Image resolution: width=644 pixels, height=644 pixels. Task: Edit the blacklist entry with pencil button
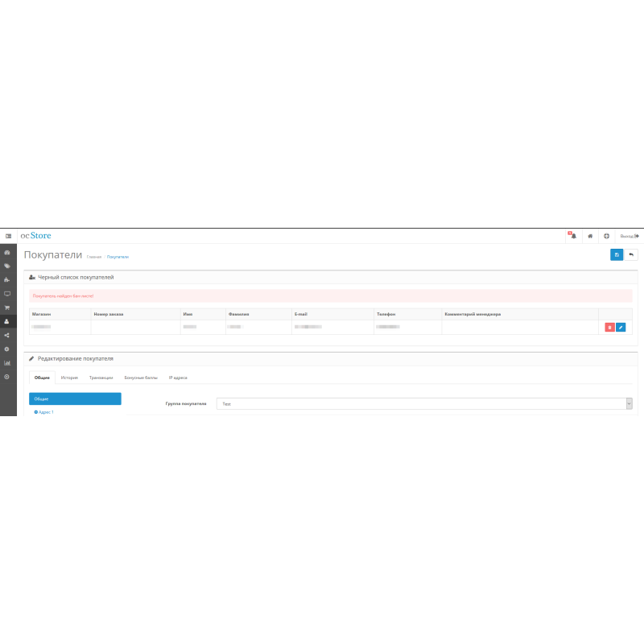point(621,327)
